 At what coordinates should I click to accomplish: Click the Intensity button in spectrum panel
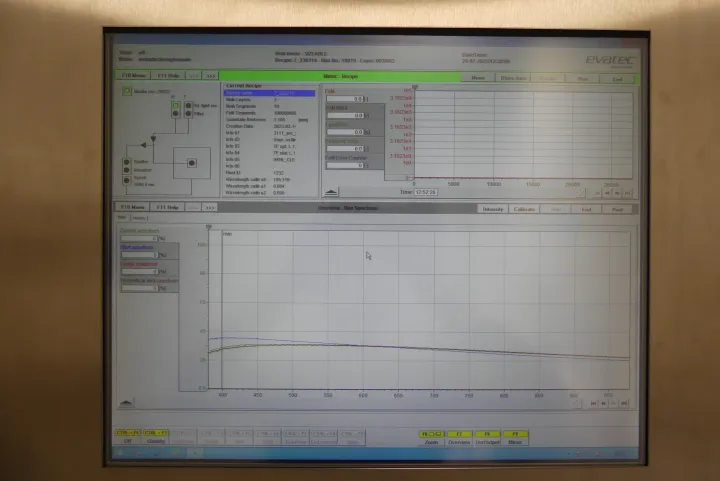point(493,209)
